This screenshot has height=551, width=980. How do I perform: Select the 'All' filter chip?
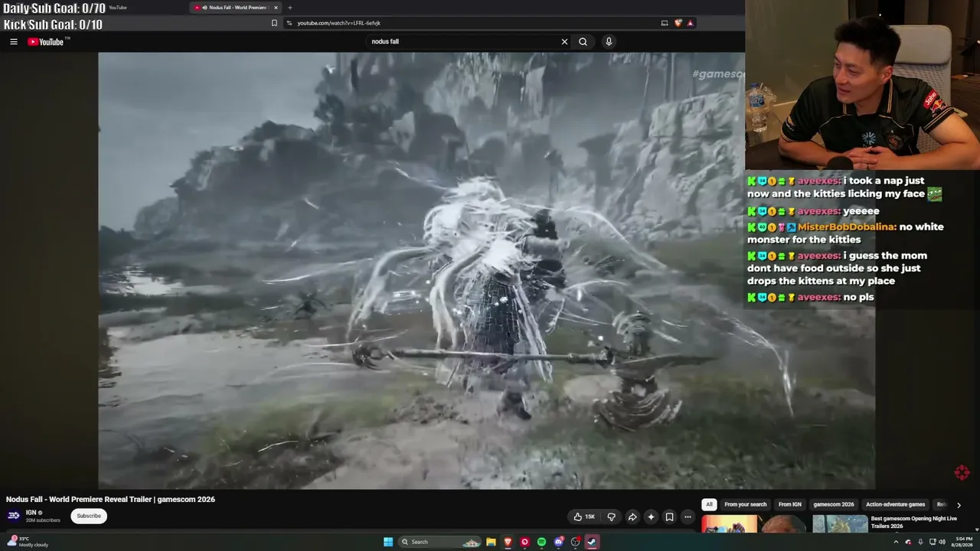click(709, 504)
